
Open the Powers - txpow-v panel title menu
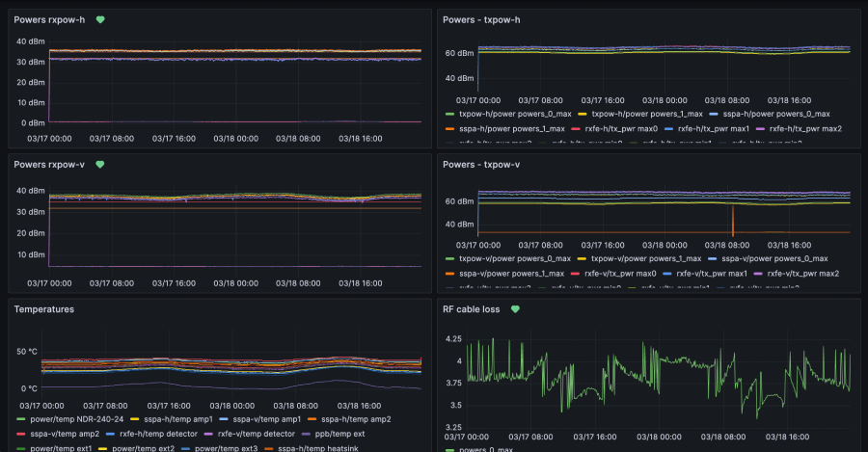coord(481,164)
